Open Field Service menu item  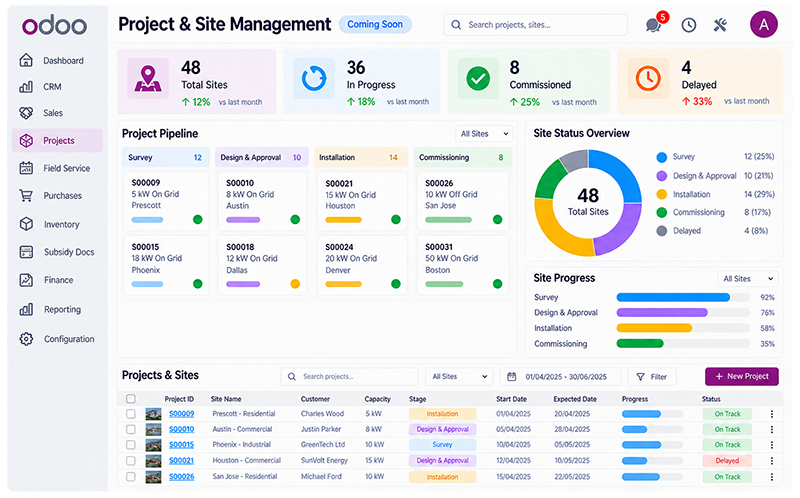tap(57, 168)
